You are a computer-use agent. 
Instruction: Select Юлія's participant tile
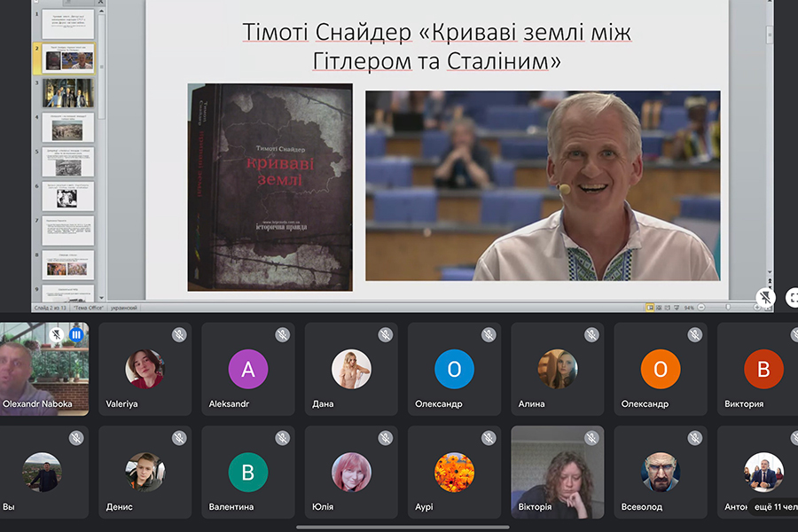(x=351, y=472)
